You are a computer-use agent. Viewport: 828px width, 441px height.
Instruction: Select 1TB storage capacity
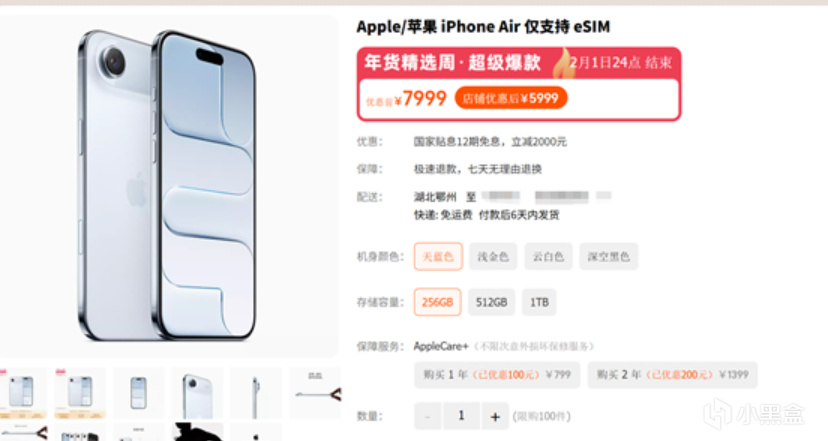tap(539, 302)
